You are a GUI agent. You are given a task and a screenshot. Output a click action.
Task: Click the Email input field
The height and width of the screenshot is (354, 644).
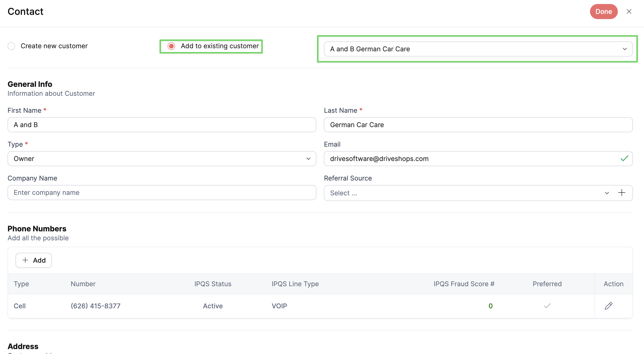click(x=478, y=159)
